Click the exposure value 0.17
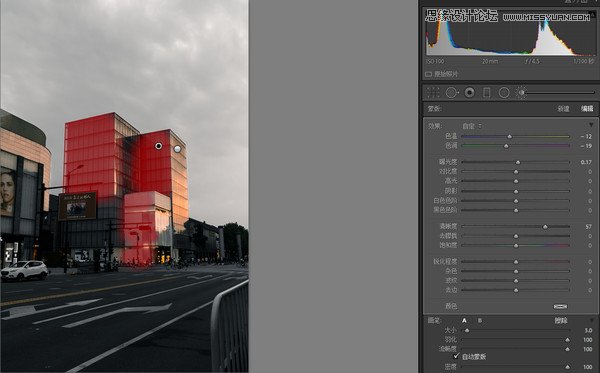 click(x=586, y=162)
